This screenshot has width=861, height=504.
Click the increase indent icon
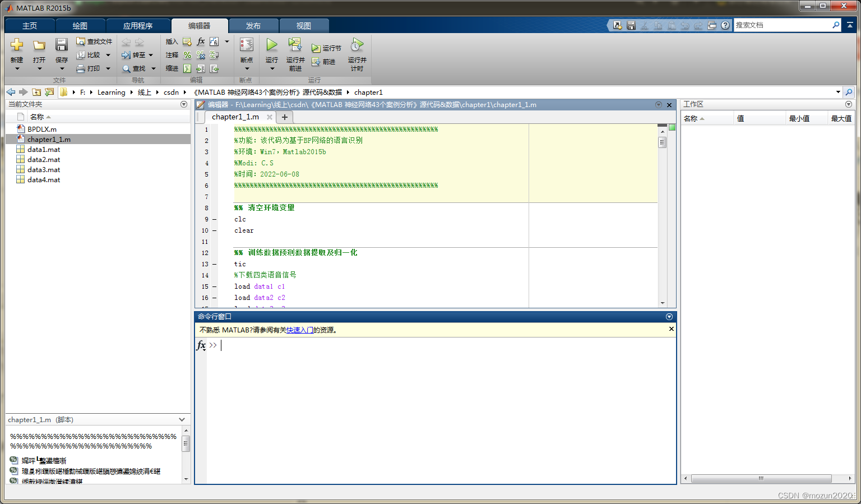point(201,68)
